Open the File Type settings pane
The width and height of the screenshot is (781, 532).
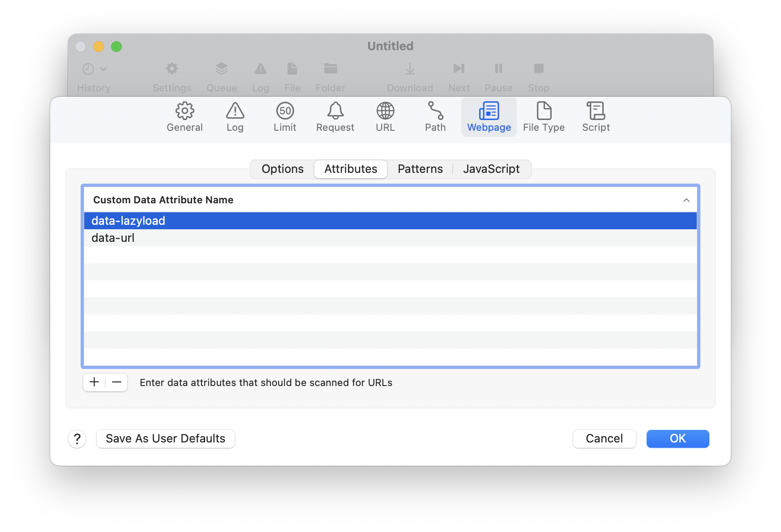[544, 117]
